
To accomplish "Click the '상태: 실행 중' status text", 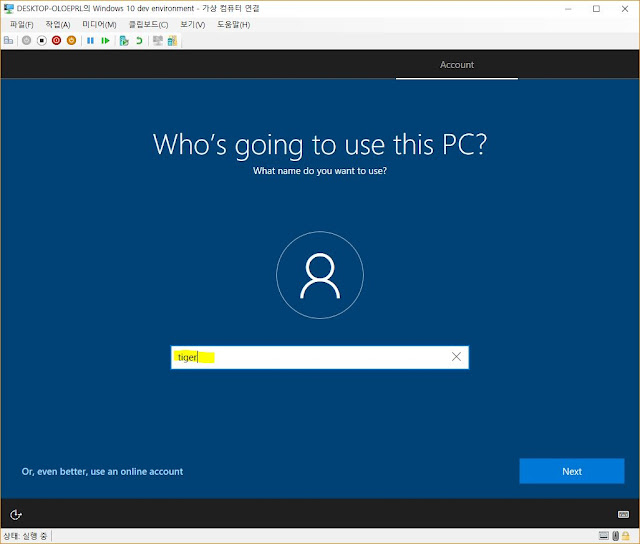I will coord(25,536).
